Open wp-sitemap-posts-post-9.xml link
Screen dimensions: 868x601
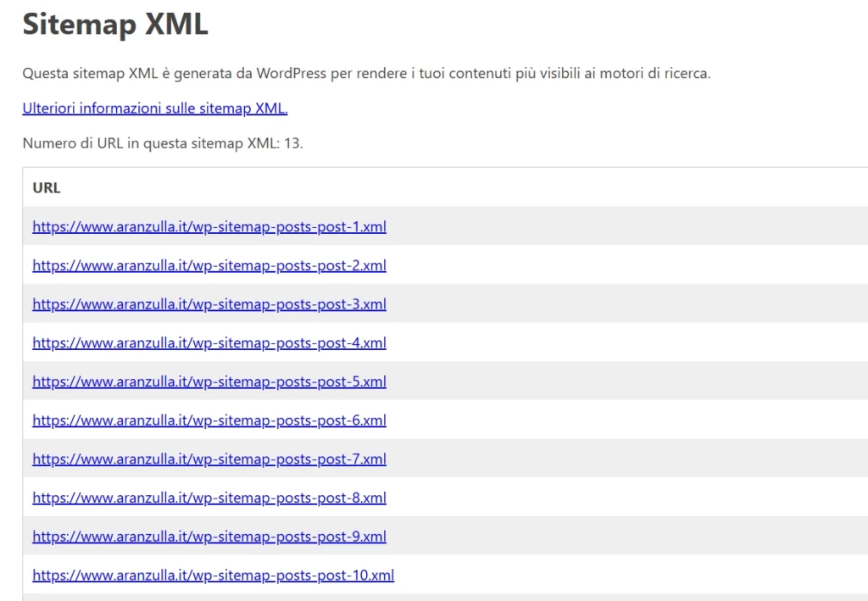point(209,537)
